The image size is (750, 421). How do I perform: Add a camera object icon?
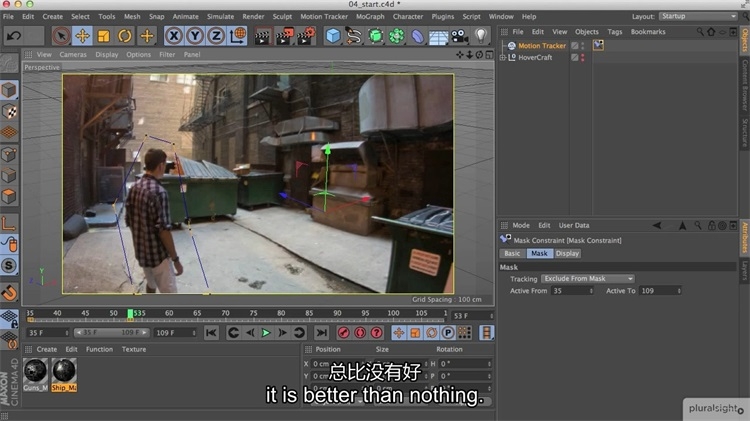(x=459, y=36)
